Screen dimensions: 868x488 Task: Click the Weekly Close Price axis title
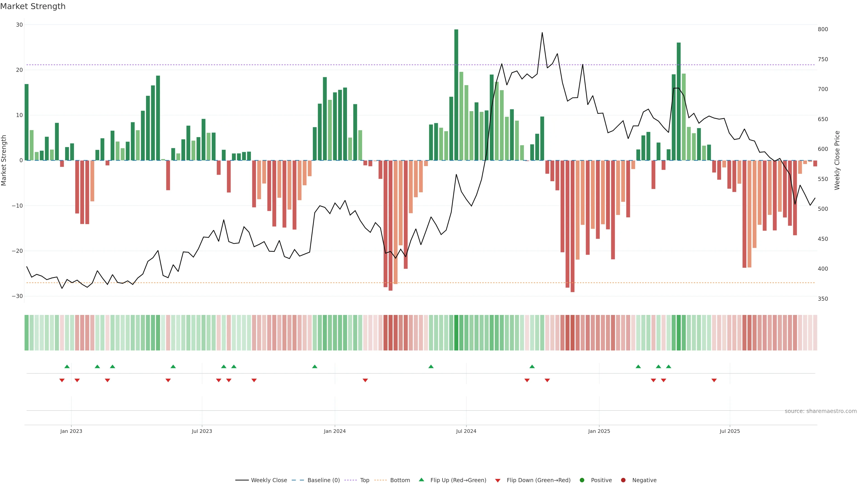point(837,160)
